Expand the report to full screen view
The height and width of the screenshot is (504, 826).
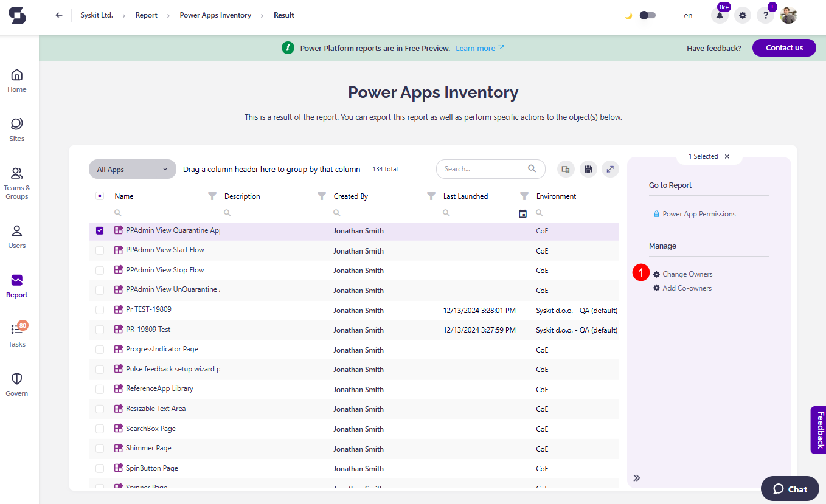pos(610,169)
